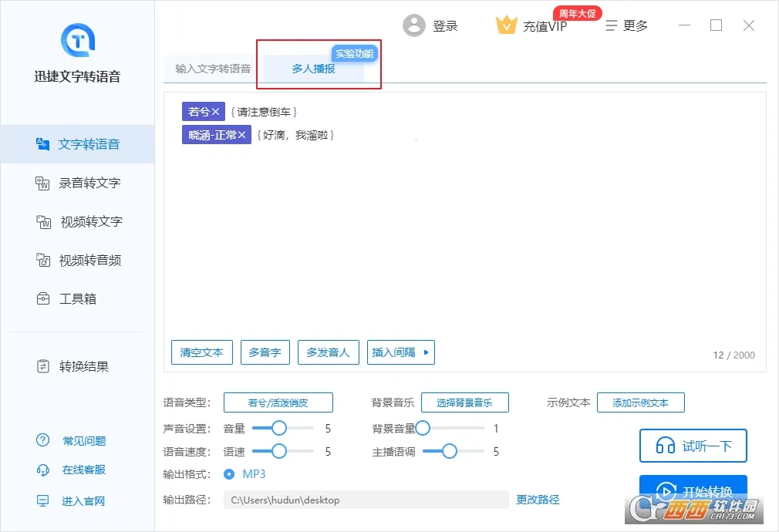779x532 pixels.
Task: Open 若兮/活泼俏皮 voice type selector
Action: point(278,402)
